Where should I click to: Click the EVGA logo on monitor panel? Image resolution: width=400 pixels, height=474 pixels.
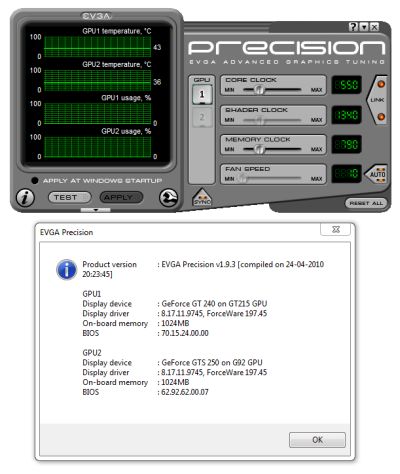96,16
